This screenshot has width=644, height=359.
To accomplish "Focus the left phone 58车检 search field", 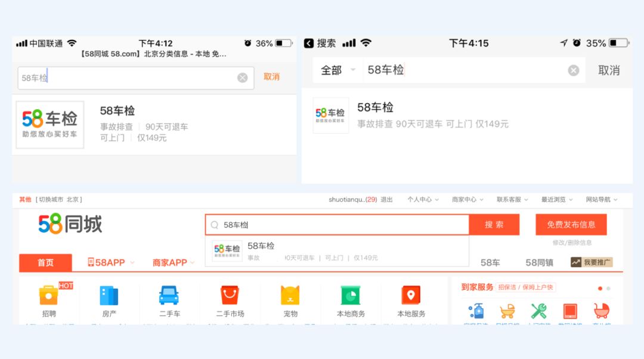I will 136,78.
